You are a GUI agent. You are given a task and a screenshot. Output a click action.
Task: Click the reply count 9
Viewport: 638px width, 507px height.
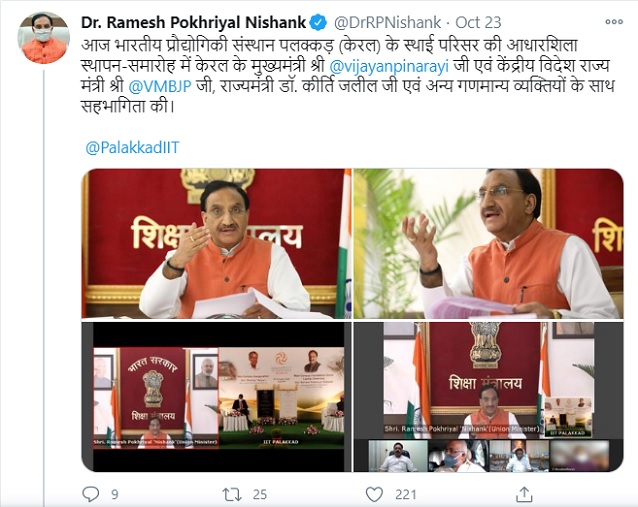point(115,494)
